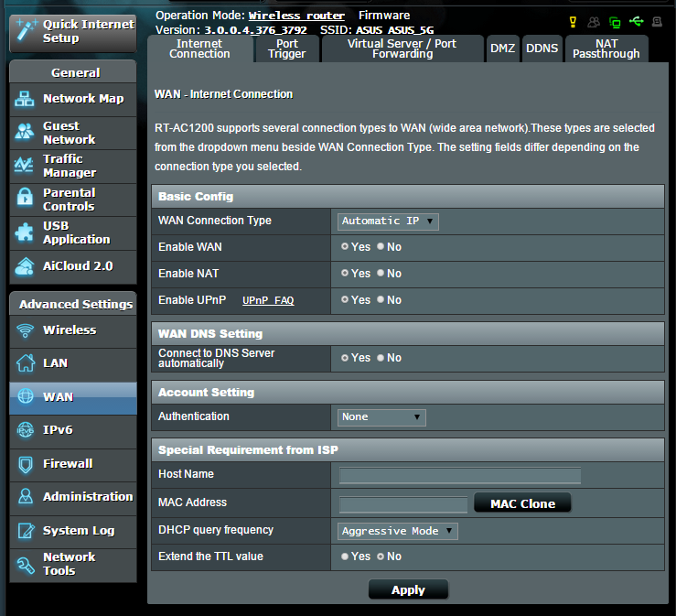
Task: Click the Firewall shield icon
Action: (x=26, y=465)
